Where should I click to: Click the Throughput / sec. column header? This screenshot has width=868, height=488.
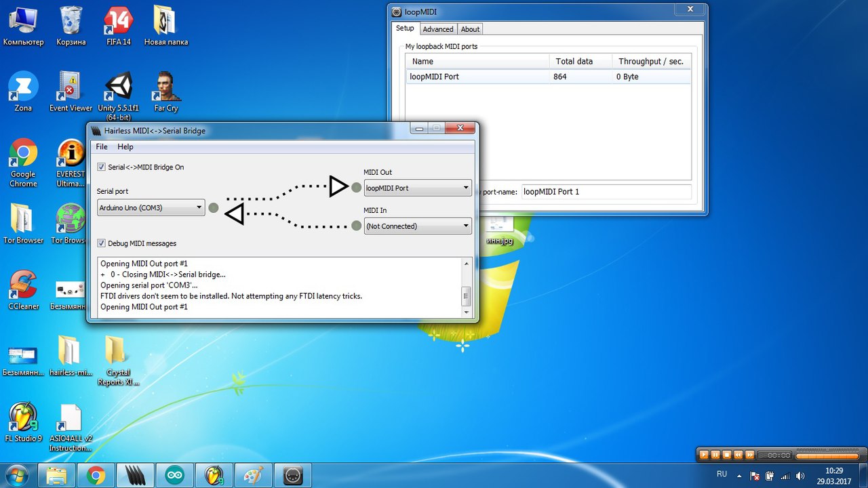click(x=651, y=61)
